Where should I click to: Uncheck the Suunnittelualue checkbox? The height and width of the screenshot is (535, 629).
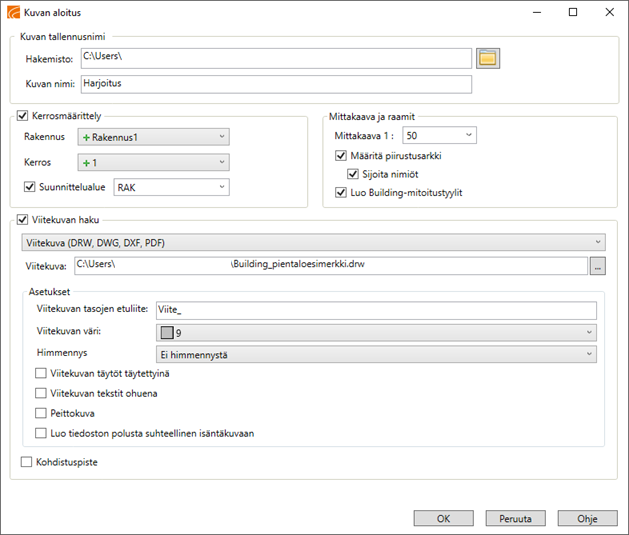[x=29, y=186]
